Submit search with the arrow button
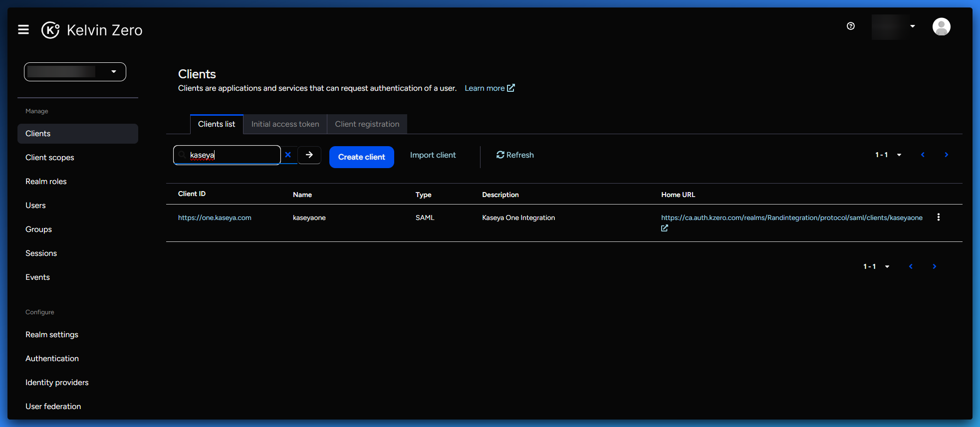Viewport: 980px width, 427px height. pyautogui.click(x=309, y=155)
